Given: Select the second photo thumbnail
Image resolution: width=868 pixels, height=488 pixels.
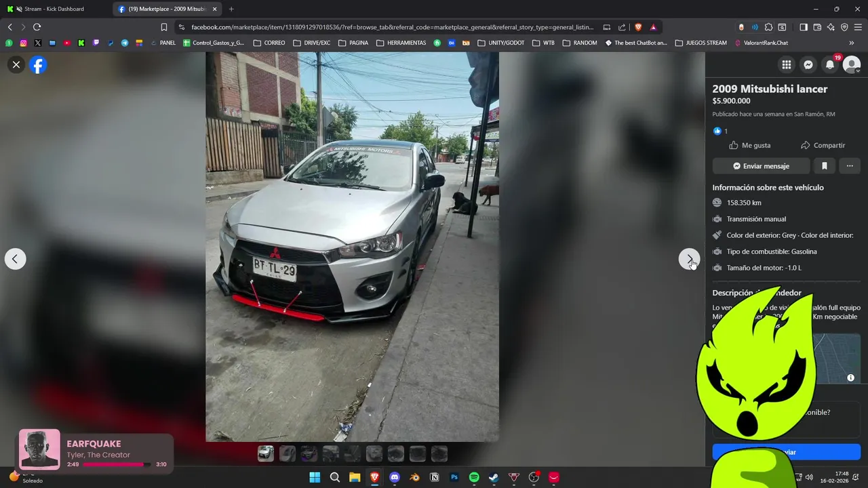Looking at the screenshot, I should click(288, 453).
